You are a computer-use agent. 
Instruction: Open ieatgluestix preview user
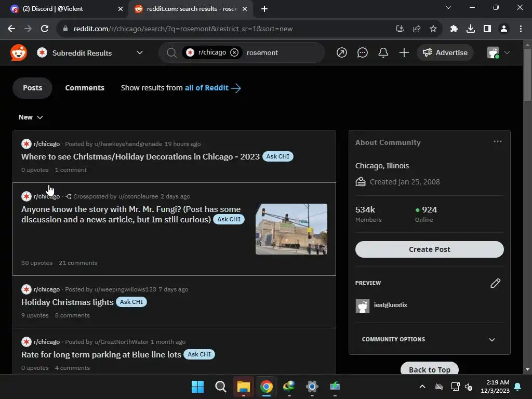[390, 305]
